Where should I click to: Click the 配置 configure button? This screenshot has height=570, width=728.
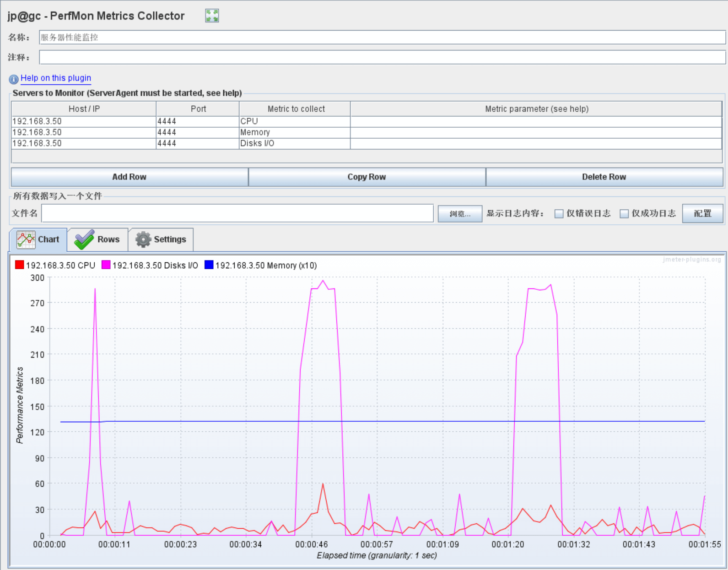[702, 213]
